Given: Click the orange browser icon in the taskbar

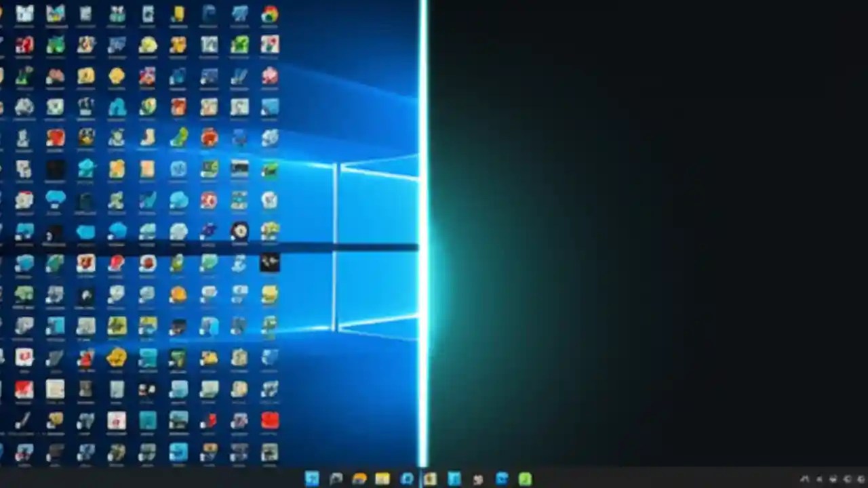Looking at the screenshot, I should click(359, 479).
